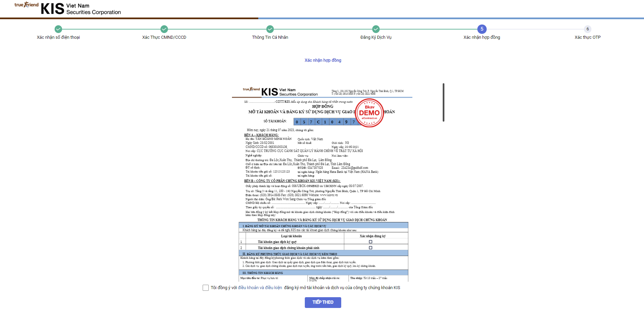Click the KIS Viet Nam Securities logo
Screen dimensions: 644x311
[67, 9]
